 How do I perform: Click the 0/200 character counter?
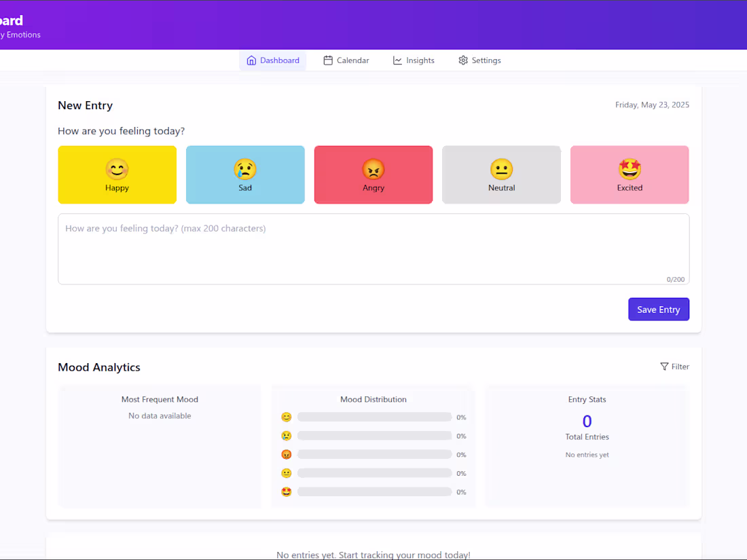(675, 280)
